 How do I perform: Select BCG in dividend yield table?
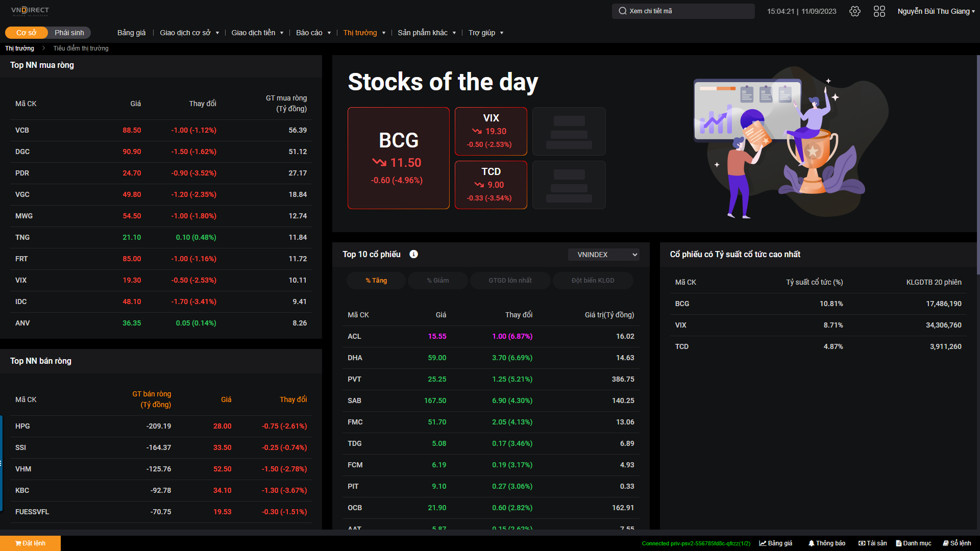(818, 304)
